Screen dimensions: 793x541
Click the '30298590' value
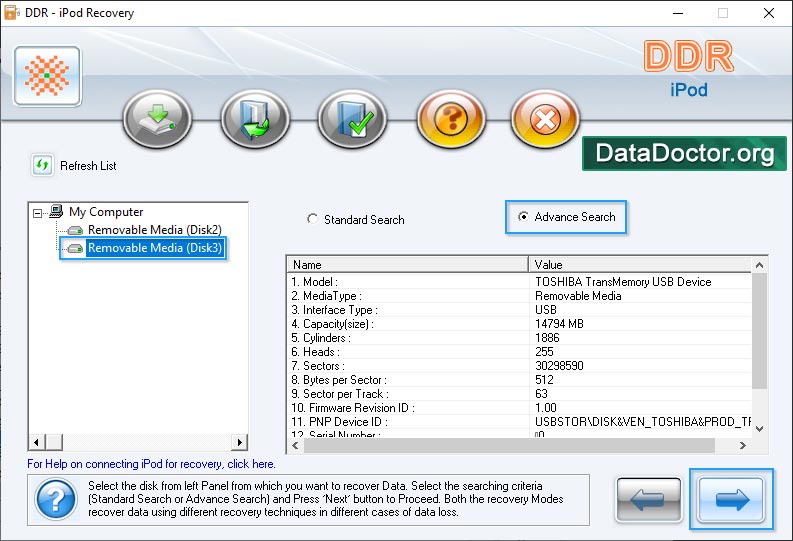pyautogui.click(x=559, y=366)
